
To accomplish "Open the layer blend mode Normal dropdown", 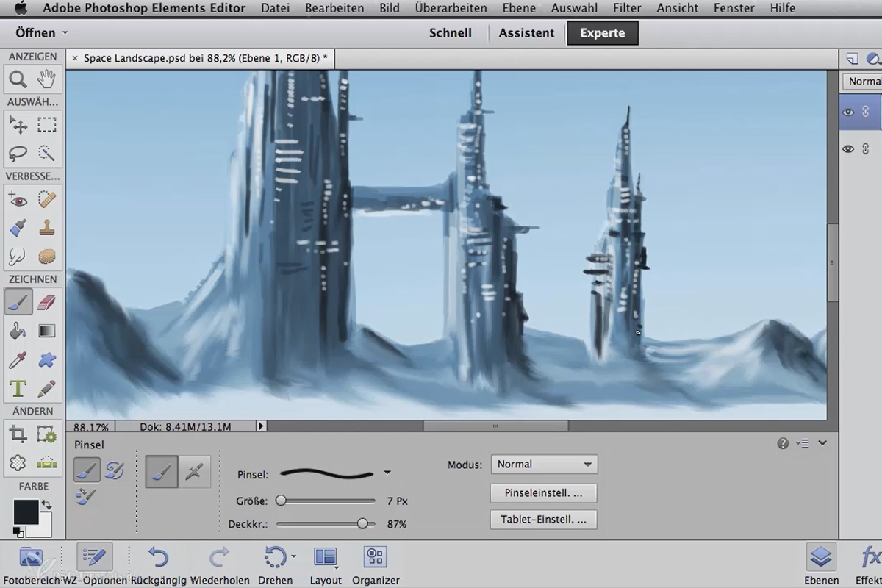I will click(x=862, y=82).
